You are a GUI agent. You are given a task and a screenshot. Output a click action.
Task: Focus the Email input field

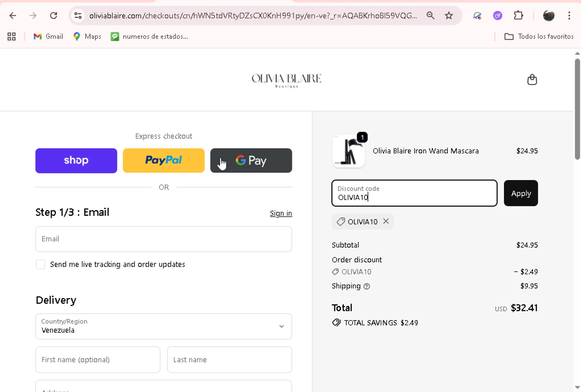coord(163,239)
